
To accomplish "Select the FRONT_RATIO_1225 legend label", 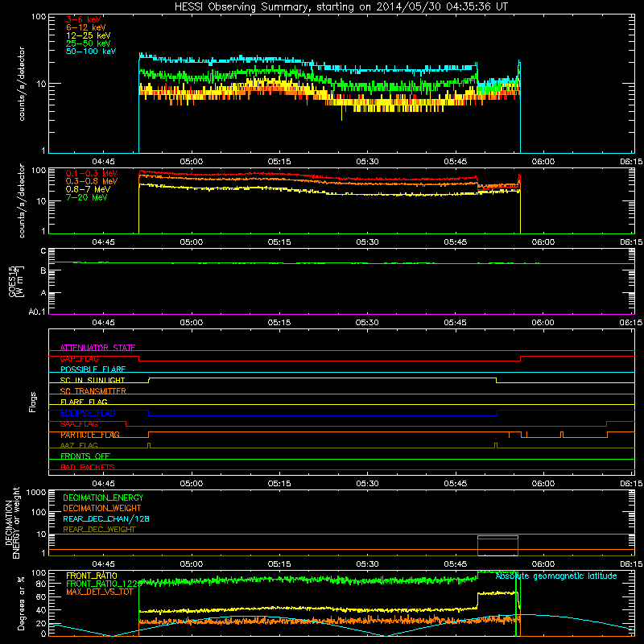I will (x=104, y=584).
